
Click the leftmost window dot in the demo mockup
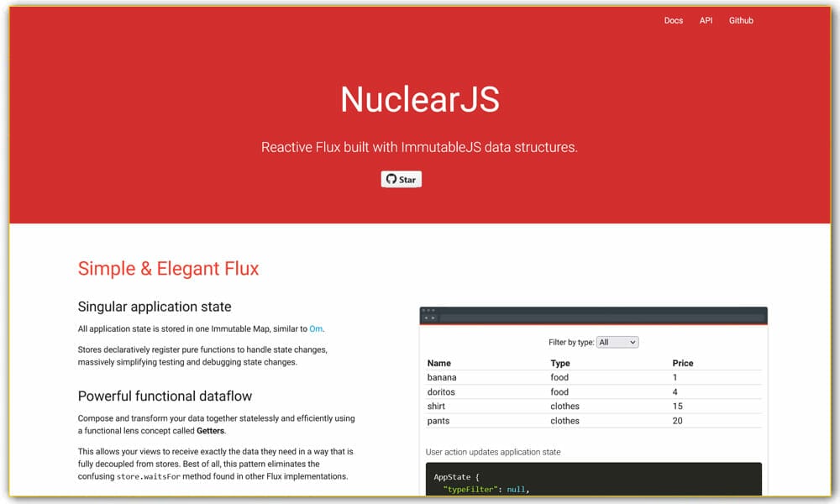[x=425, y=309]
